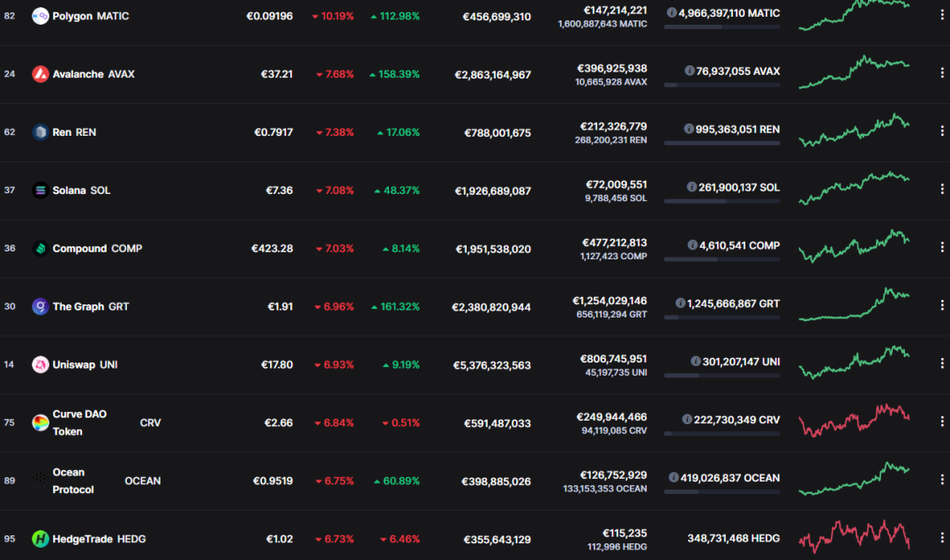Viewport: 950px width, 560px height.
Task: Click Curve DAO 7d change 0.51%
Action: [401, 423]
